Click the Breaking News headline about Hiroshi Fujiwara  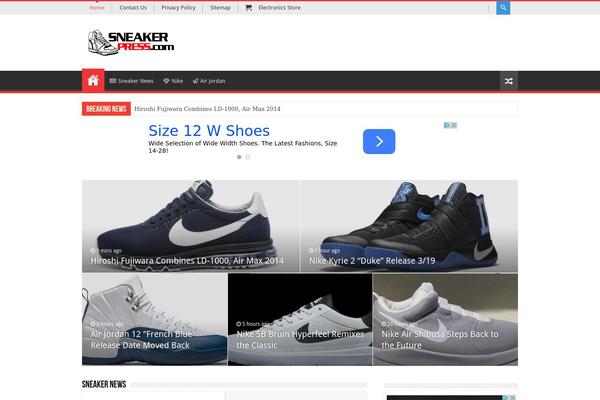207,109
